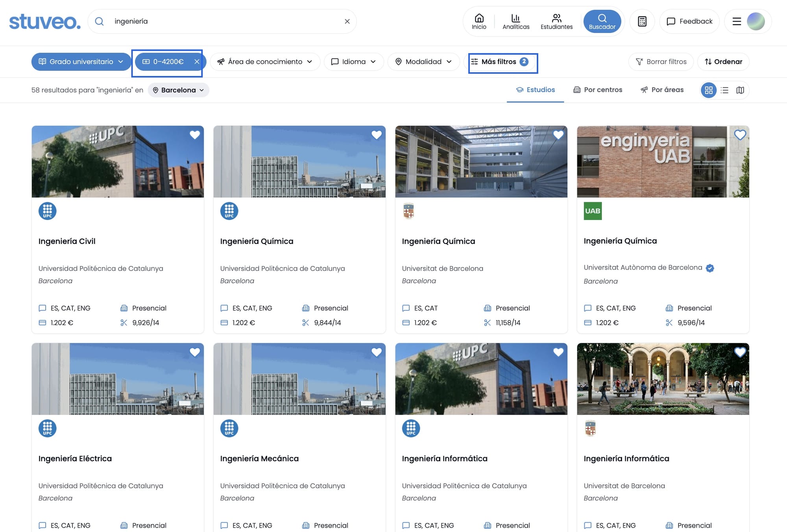Open Feedback dialog
This screenshot has height=532, width=787.
click(689, 21)
